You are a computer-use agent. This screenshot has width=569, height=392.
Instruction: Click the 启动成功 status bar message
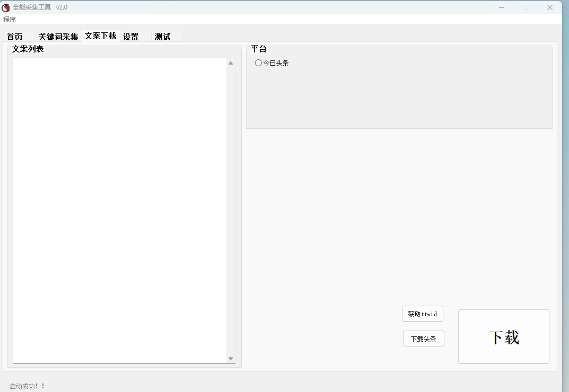pos(28,386)
